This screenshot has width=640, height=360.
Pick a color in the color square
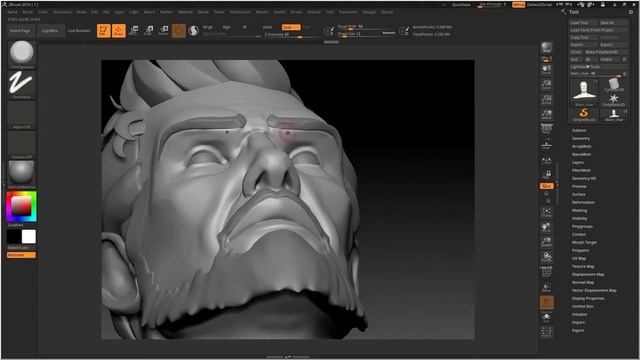(21, 206)
